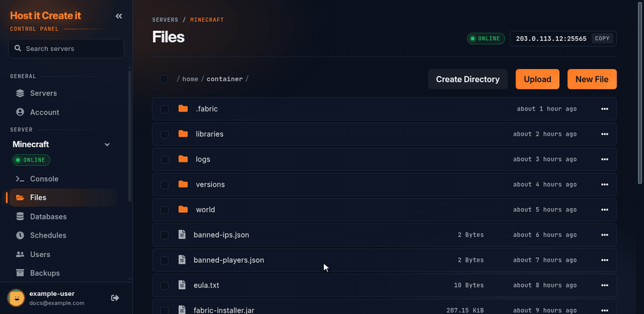Image resolution: width=644 pixels, height=314 pixels.
Task: Click the search magnifier icon
Action: pyautogui.click(x=17, y=48)
